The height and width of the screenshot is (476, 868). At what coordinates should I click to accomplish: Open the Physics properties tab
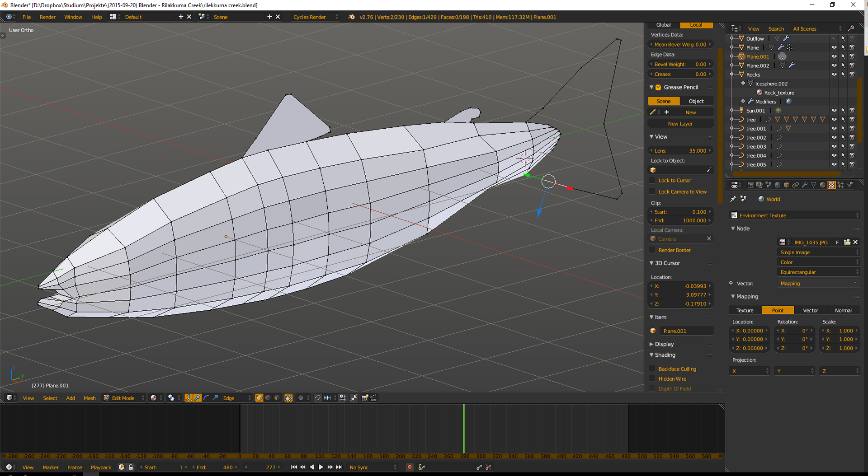[x=849, y=185]
